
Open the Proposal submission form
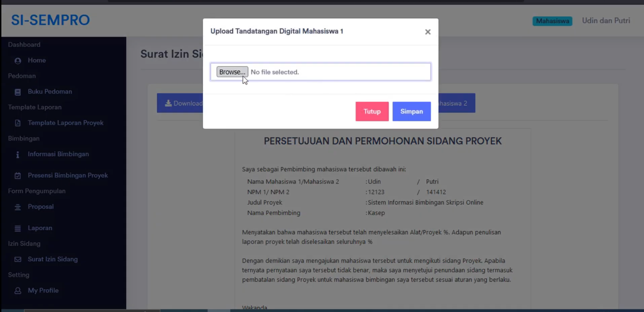click(41, 207)
